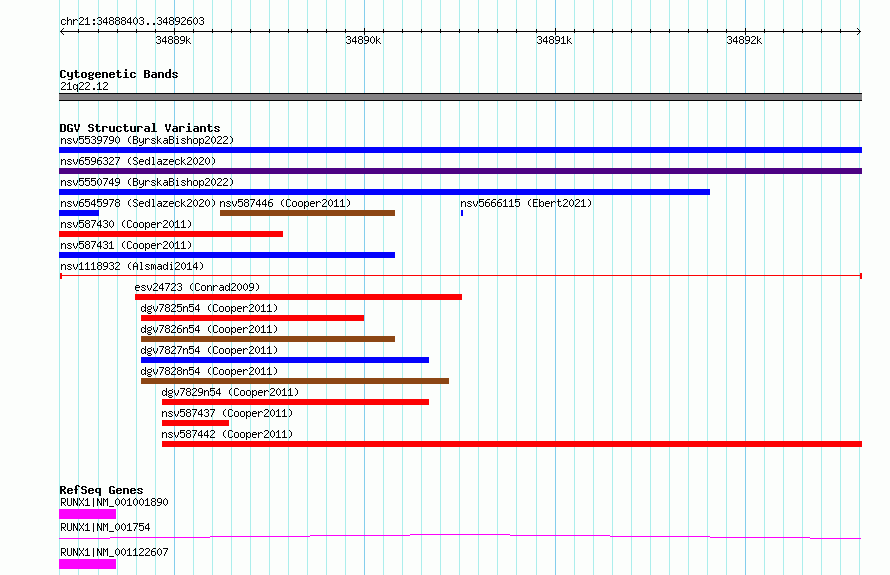Viewport: 890px width, 575px height.
Task: Click the nsv5539790 (ByrskaBishop2022) label
Action: (x=147, y=140)
